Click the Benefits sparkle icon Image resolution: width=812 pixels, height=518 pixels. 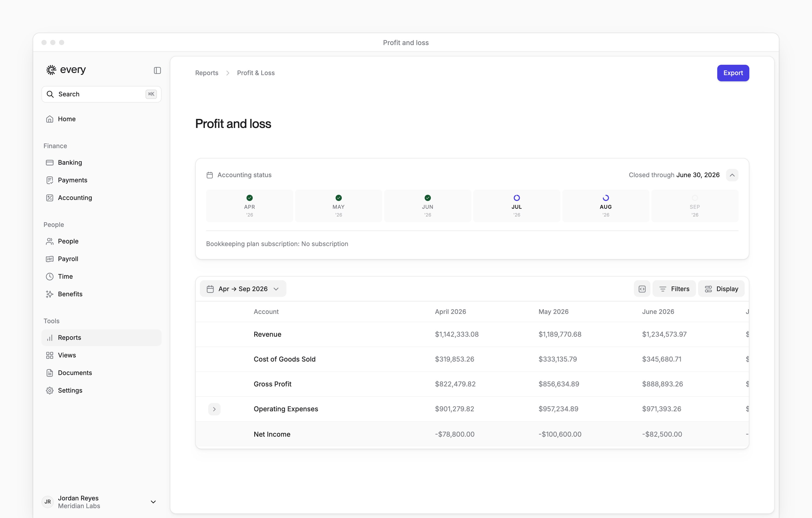point(49,294)
